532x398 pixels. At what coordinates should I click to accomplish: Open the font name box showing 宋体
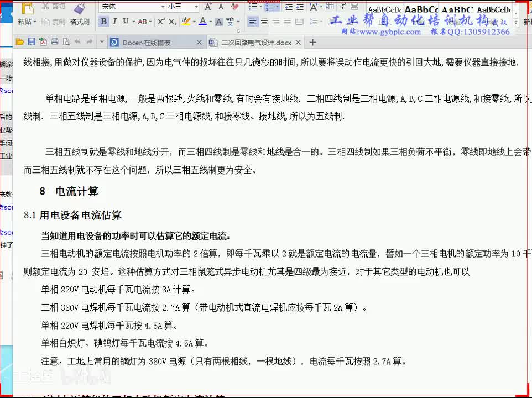tap(132, 7)
